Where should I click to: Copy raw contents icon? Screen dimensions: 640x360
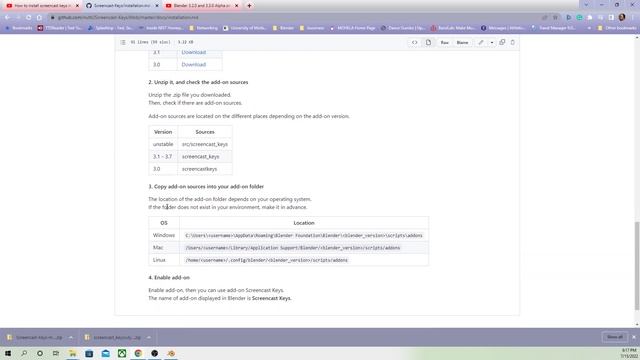502,42
